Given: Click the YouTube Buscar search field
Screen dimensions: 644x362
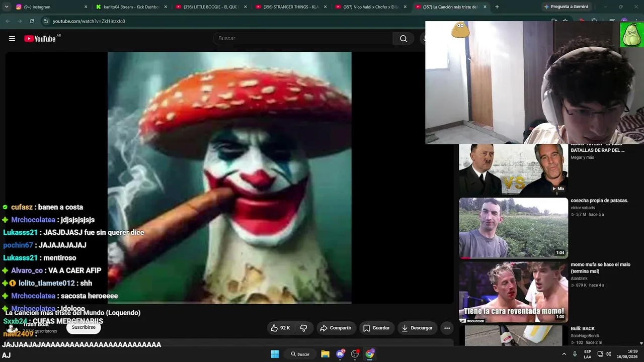Looking at the screenshot, I should coord(303,39).
